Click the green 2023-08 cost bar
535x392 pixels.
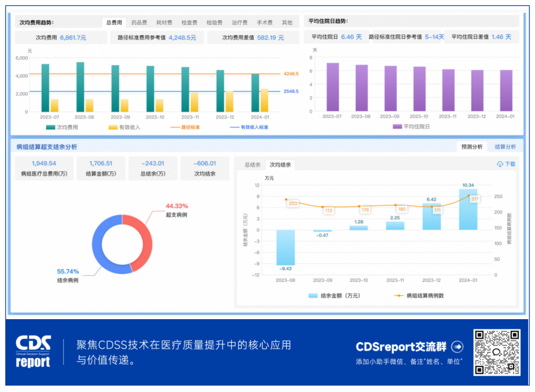point(80,87)
